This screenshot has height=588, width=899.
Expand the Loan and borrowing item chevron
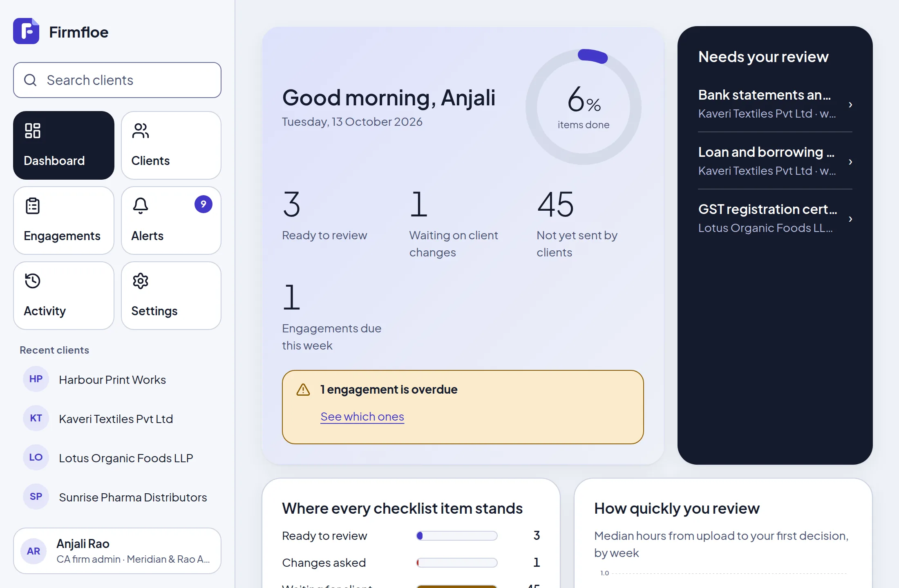tap(850, 162)
